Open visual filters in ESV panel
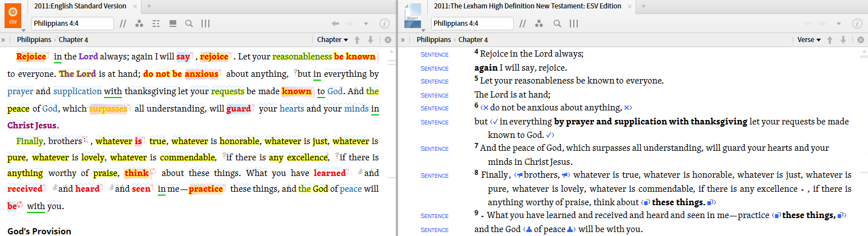Screen dimensions: 868x236 139,24
